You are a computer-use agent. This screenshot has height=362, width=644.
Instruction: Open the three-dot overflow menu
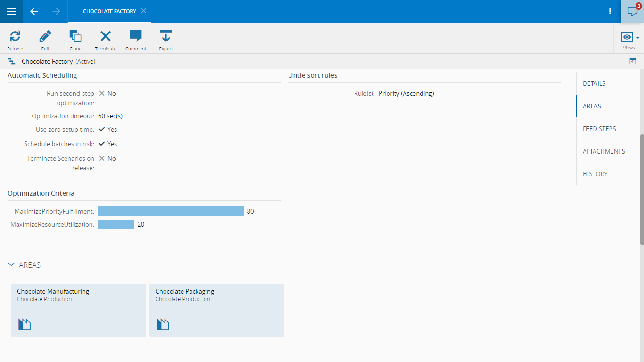click(x=610, y=11)
